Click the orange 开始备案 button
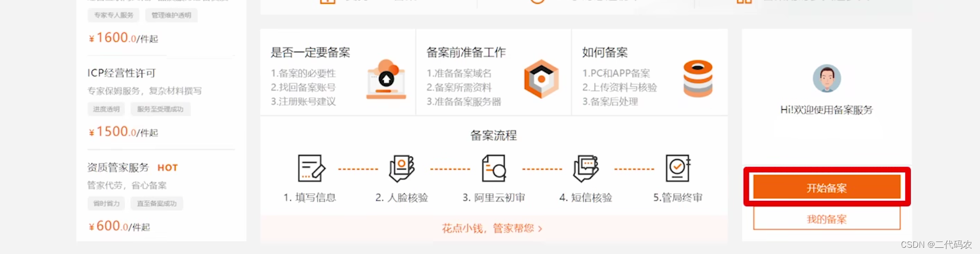This screenshot has width=980, height=254. click(x=826, y=187)
